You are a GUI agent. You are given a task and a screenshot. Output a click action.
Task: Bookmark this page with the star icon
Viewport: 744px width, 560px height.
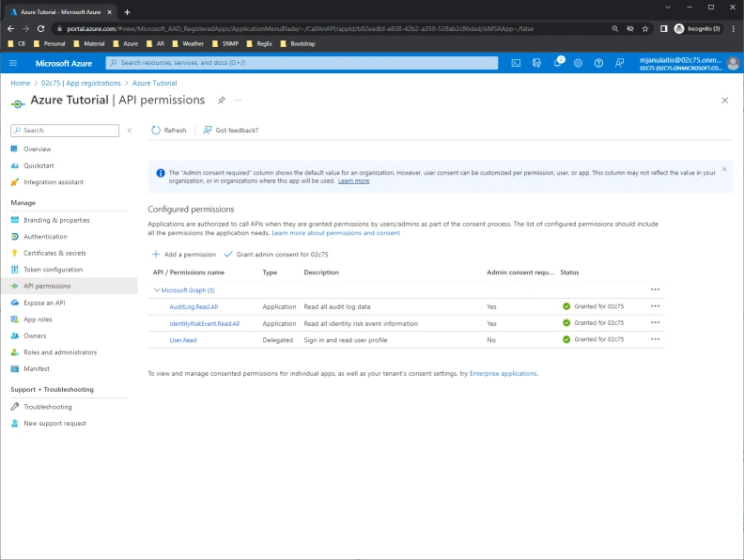coord(645,28)
